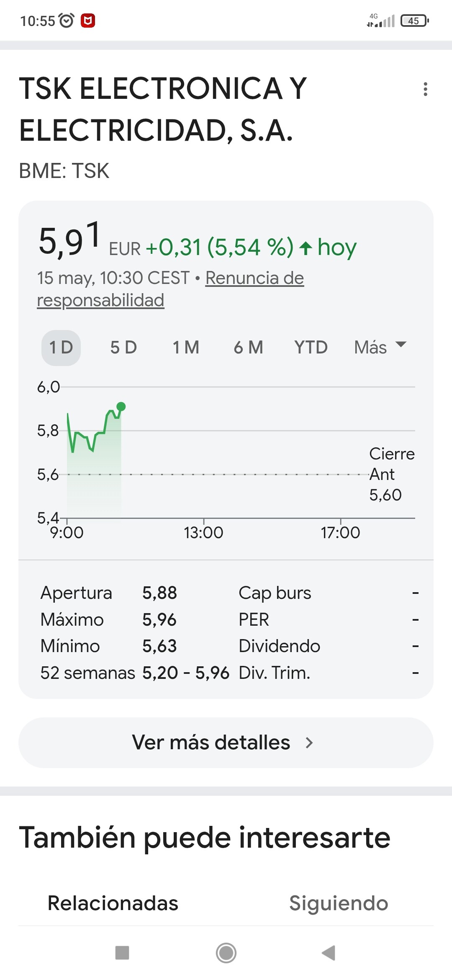Tap the Android recent apps square button
Image resolution: width=452 pixels, height=980 pixels.
[x=122, y=952]
